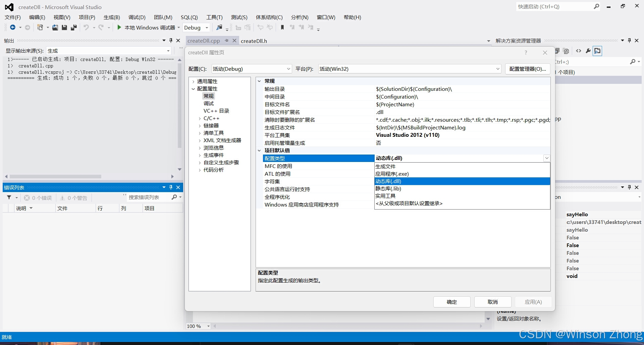Click the 确定 button
The height and width of the screenshot is (345, 644).
click(451, 302)
